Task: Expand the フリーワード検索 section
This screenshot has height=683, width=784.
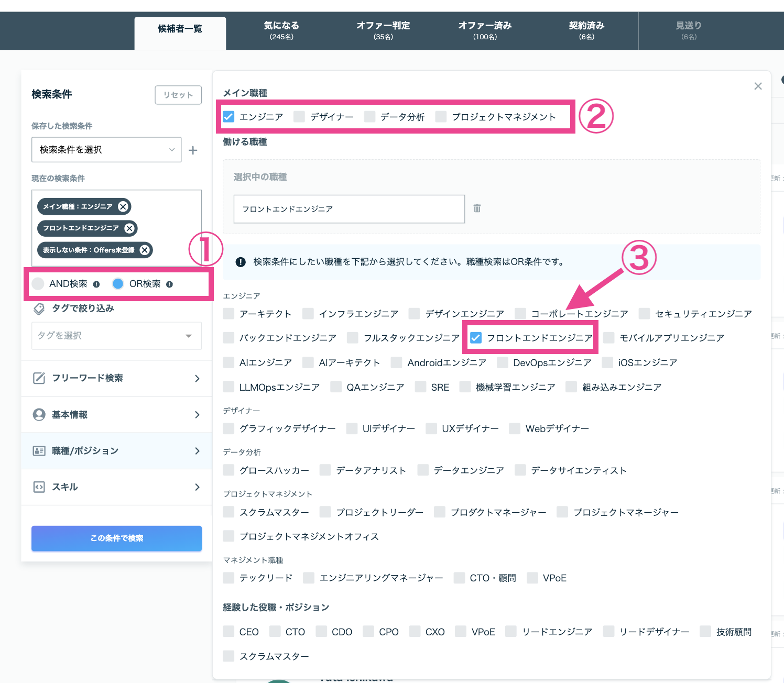Action: [116, 378]
